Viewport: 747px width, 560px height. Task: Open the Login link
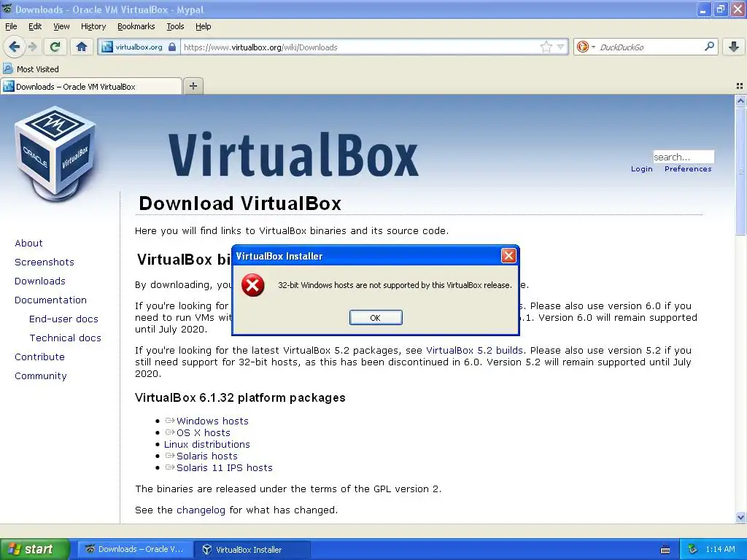click(642, 169)
